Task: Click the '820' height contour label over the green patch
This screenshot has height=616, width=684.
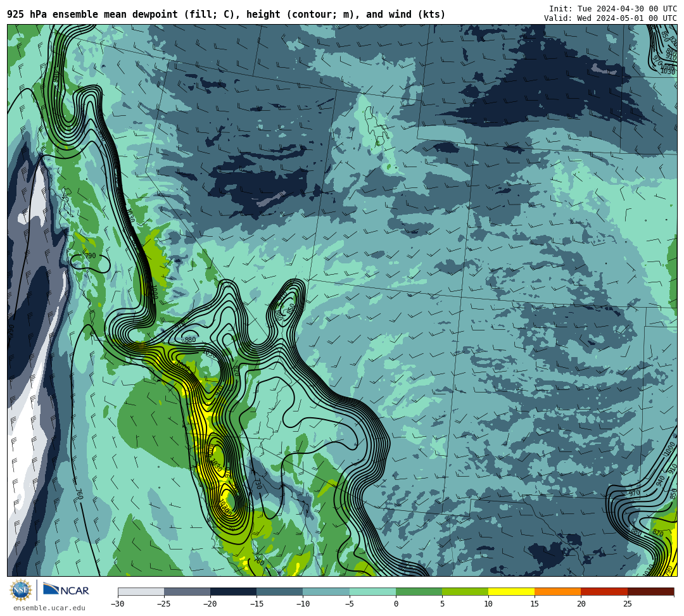Action: point(658,534)
